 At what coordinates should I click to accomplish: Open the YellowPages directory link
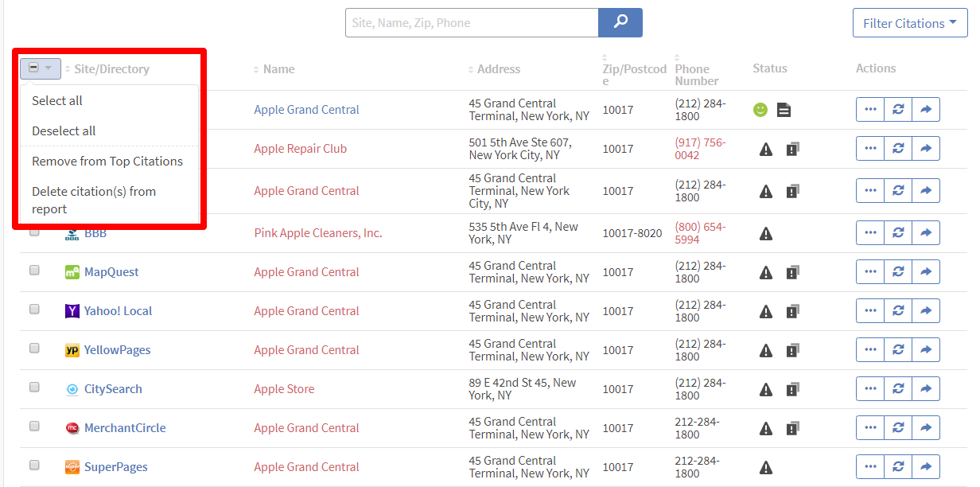pyautogui.click(x=117, y=350)
